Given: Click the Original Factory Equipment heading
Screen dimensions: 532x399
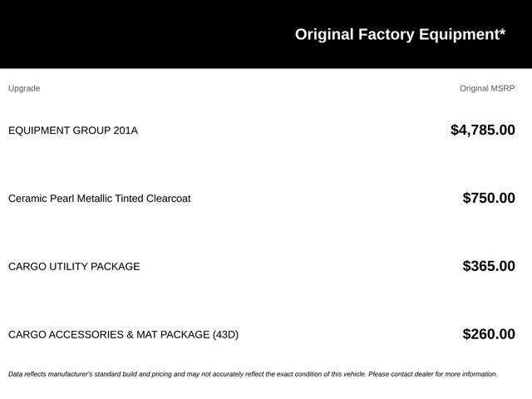Looking at the screenshot, I should 400,35.
